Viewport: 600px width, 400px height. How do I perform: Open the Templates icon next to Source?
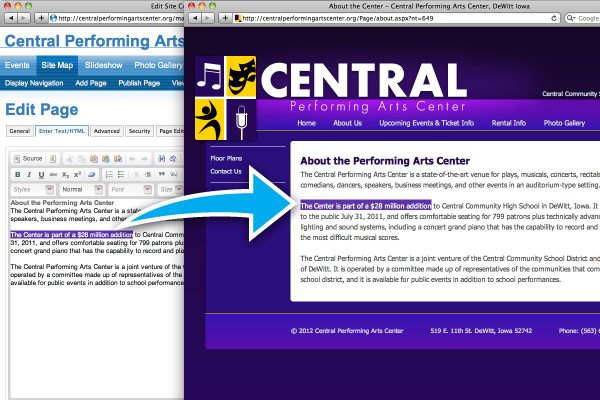(x=53, y=158)
